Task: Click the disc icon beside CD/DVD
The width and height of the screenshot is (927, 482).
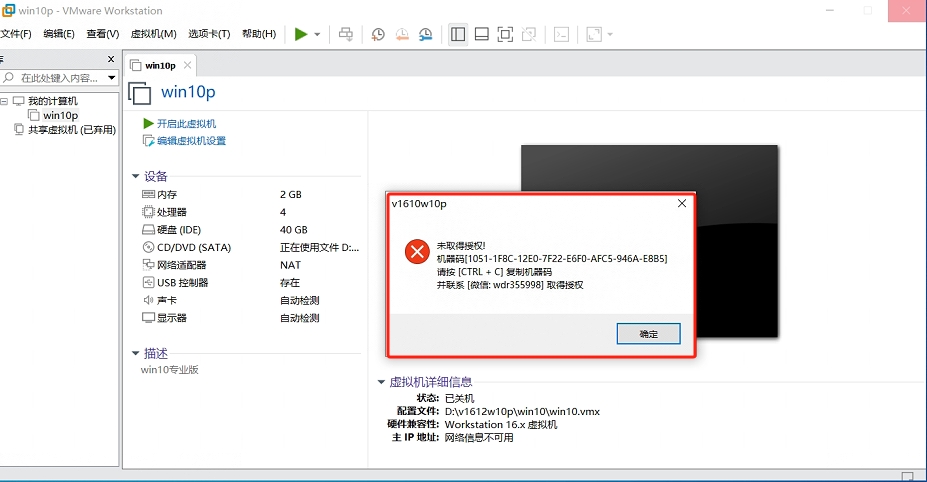Action: click(148, 247)
